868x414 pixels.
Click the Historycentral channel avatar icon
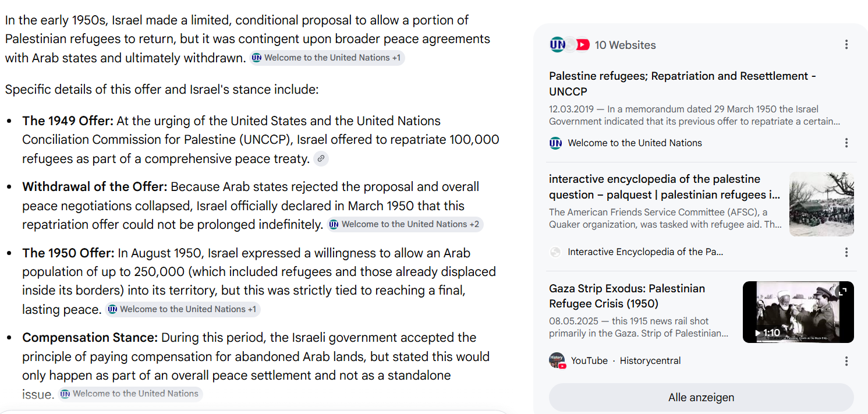557,360
